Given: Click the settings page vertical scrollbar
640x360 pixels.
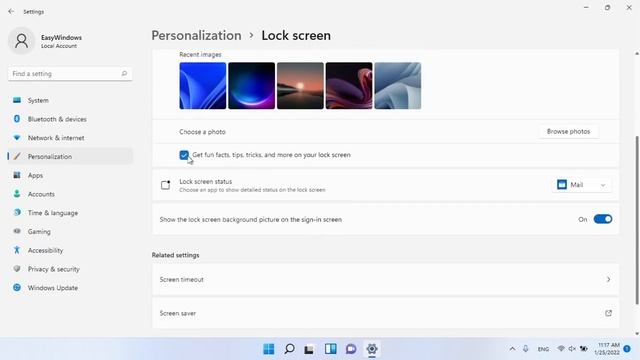Looking at the screenshot, I should [637, 220].
